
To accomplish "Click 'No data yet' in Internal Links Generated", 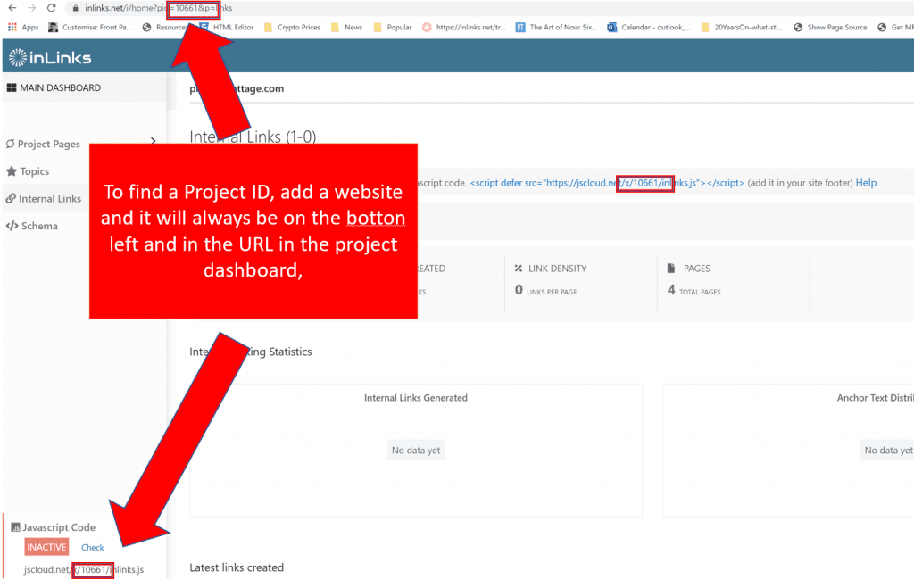I will click(x=416, y=451).
